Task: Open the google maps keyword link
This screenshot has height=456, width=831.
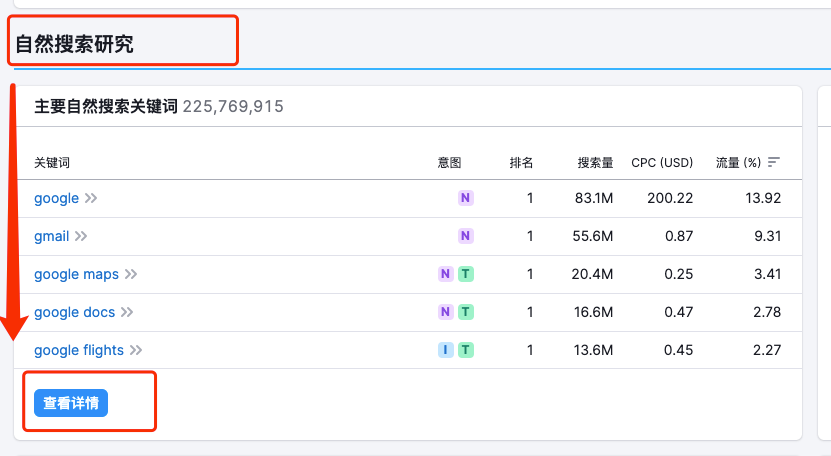Action: (76, 274)
